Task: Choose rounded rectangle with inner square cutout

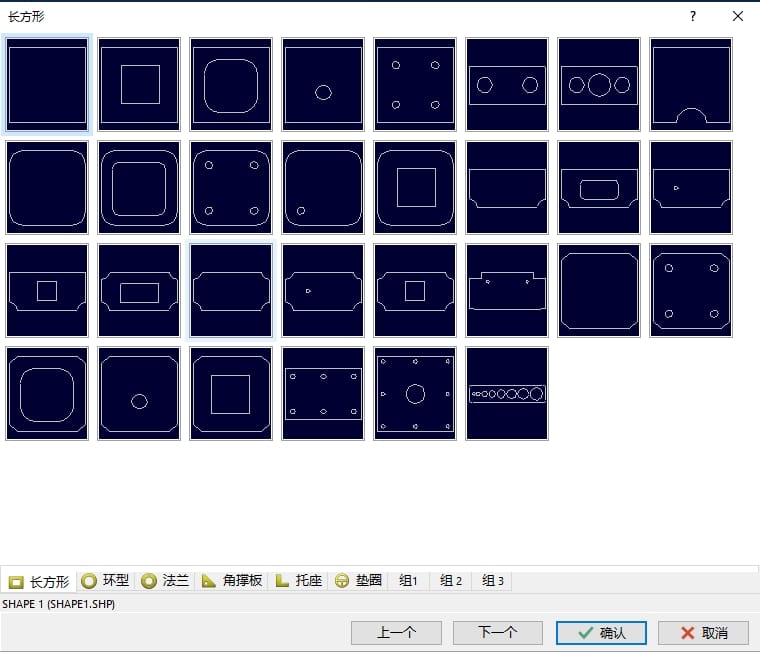Action: [x=415, y=187]
